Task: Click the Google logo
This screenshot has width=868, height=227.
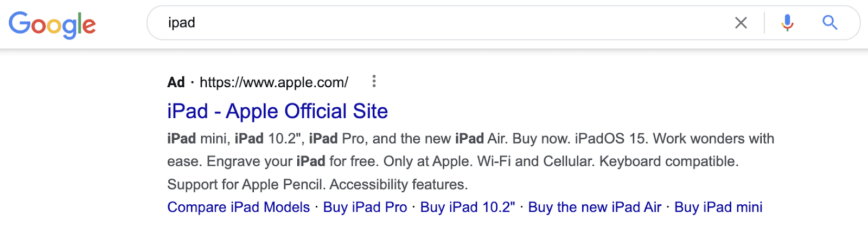Action: click(x=52, y=24)
